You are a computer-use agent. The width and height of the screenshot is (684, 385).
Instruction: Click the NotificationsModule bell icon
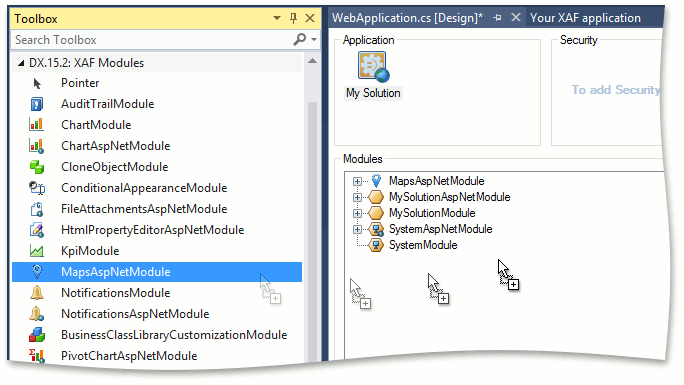click(37, 293)
